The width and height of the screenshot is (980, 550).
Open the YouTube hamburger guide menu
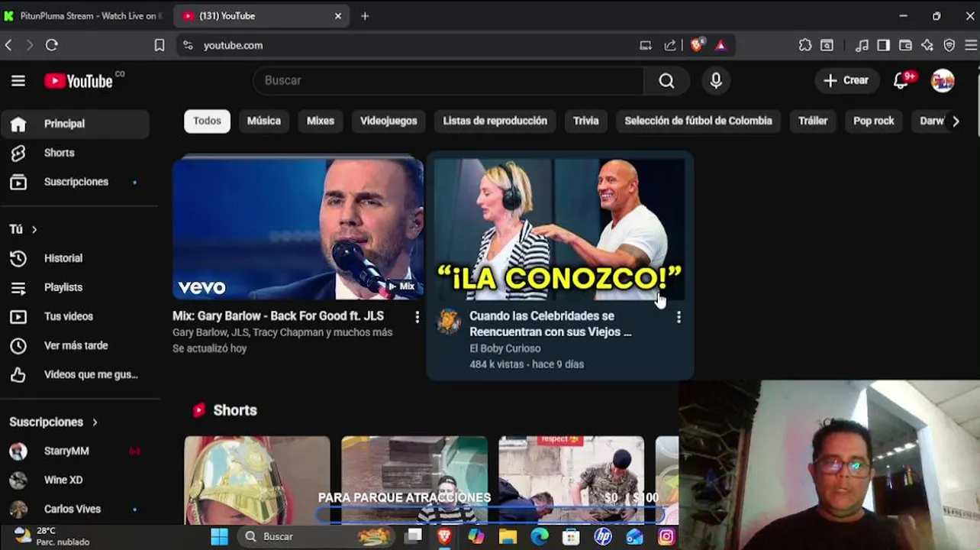point(18,80)
